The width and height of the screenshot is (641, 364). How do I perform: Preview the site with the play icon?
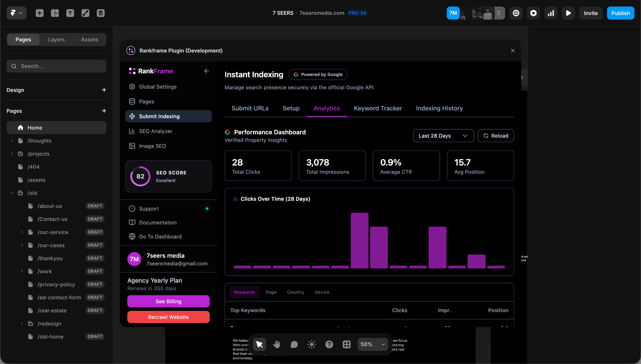(568, 13)
